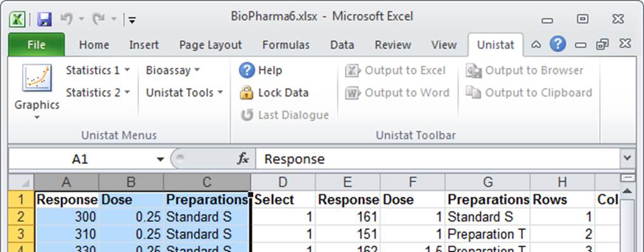Click the Undo arrow in quick access toolbar
This screenshot has height=252, width=644.
(67, 18)
